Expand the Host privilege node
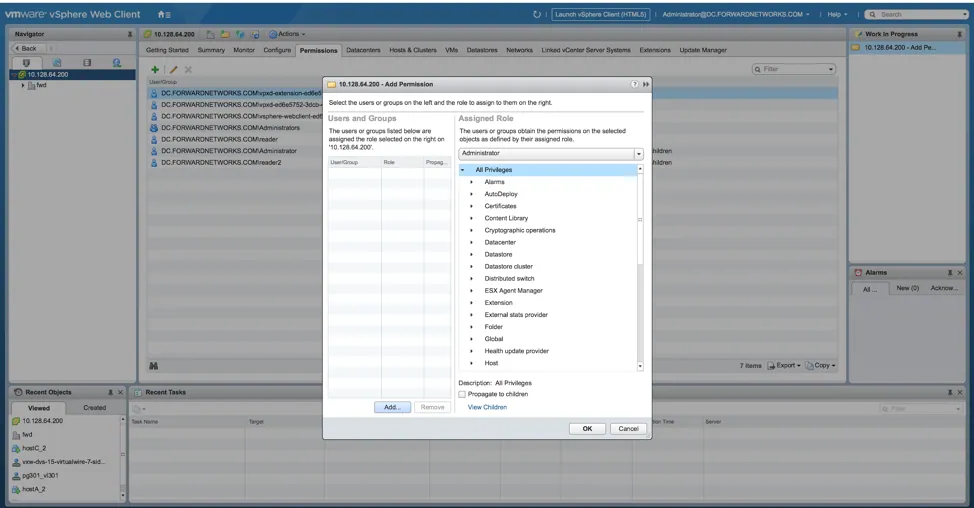Image resolution: width=974 pixels, height=508 pixels. (471, 363)
